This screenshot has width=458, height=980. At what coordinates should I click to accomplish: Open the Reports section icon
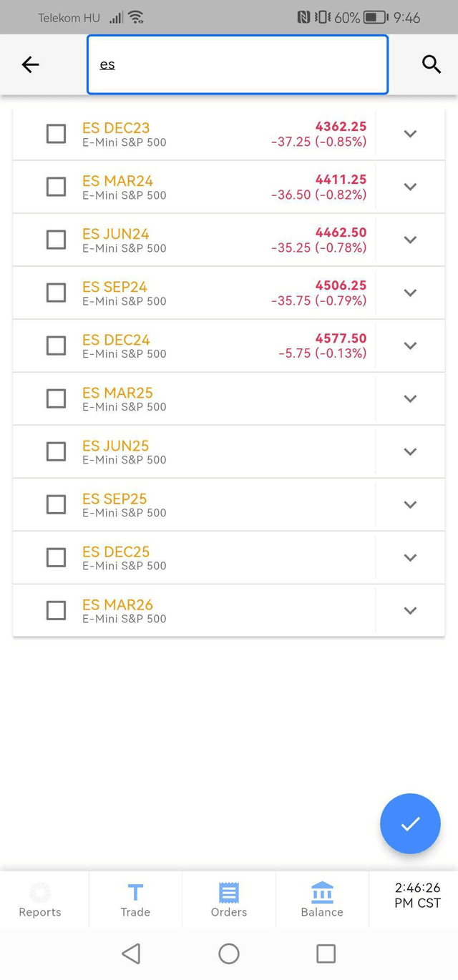(x=39, y=891)
